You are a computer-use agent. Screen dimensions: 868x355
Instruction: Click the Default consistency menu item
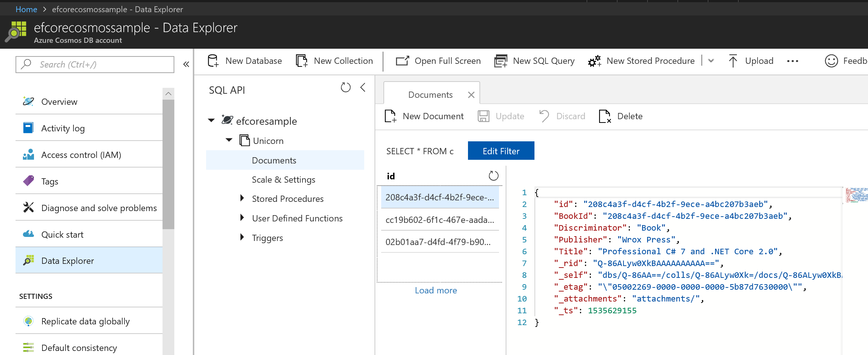pos(89,348)
